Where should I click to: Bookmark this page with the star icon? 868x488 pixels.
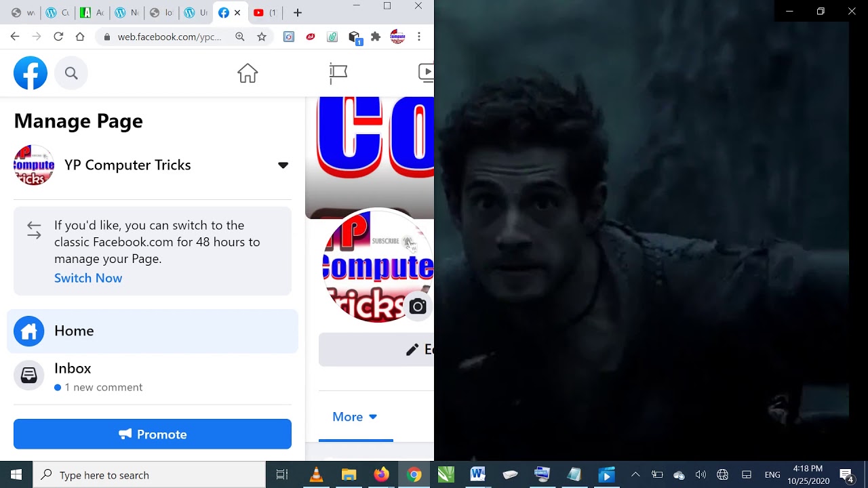coord(262,37)
